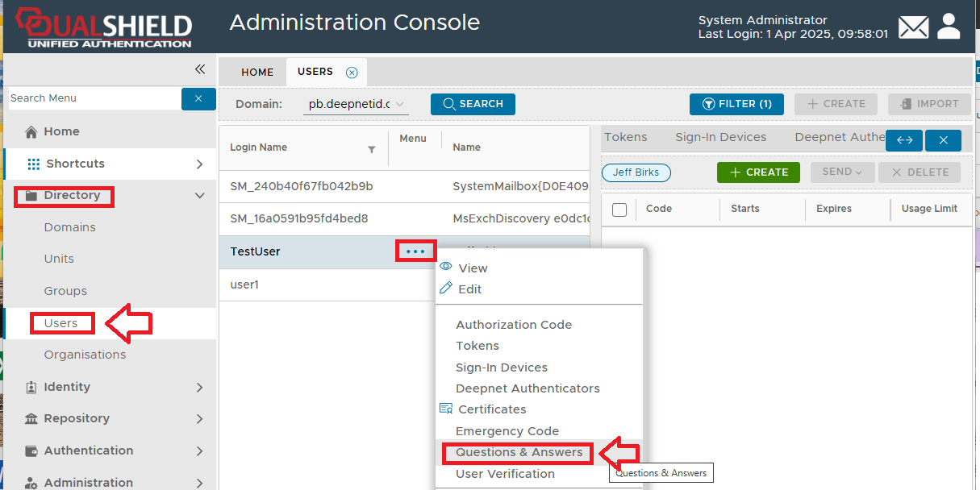Expand the Shortcuts menu section
The width and height of the screenshot is (980, 490).
[199, 164]
